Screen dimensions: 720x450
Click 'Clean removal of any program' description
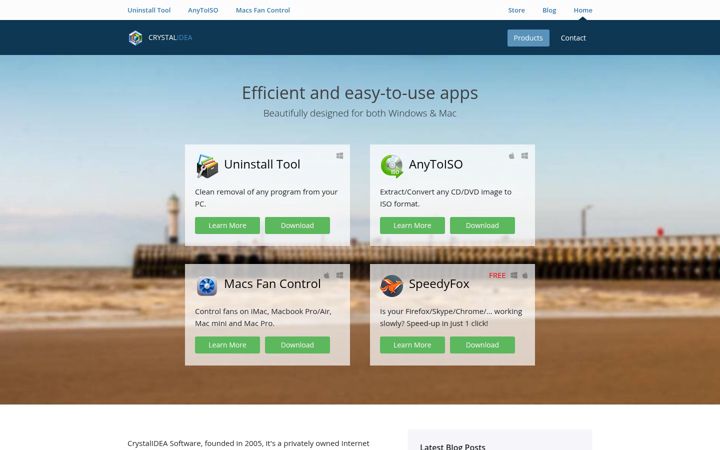click(x=266, y=198)
